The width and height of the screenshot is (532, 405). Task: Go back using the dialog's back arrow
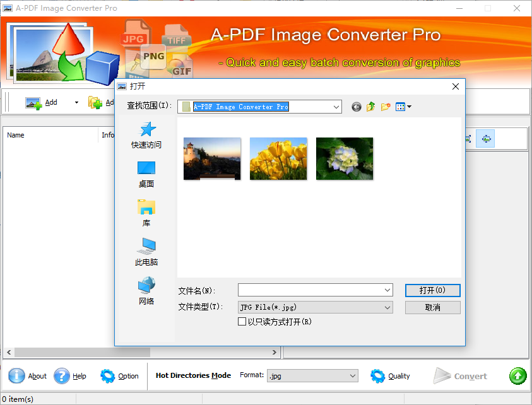click(x=357, y=107)
